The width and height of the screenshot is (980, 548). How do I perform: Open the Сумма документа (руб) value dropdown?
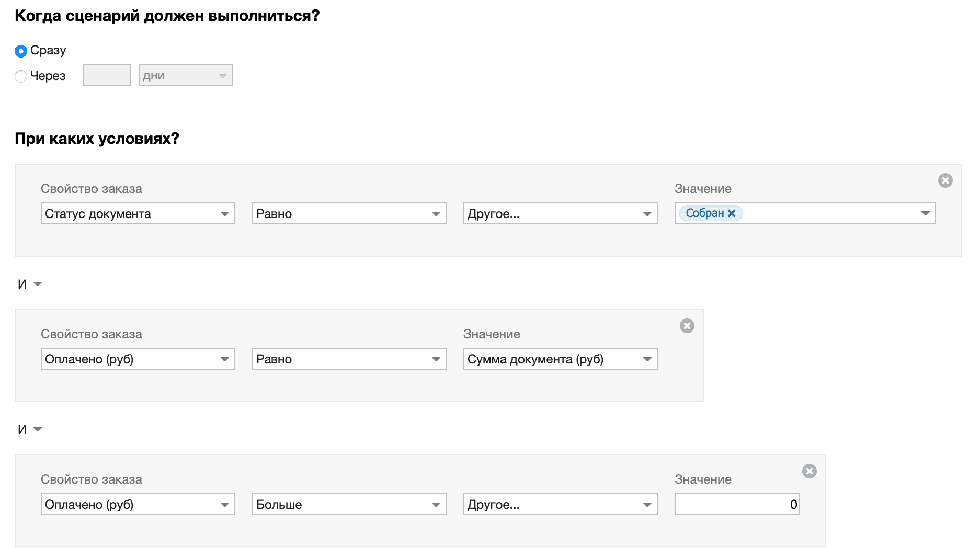point(560,359)
